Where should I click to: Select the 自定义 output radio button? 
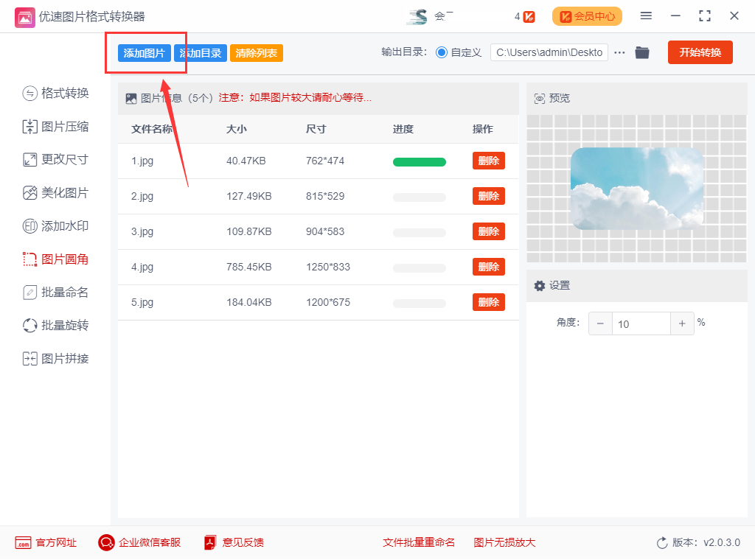tap(442, 52)
